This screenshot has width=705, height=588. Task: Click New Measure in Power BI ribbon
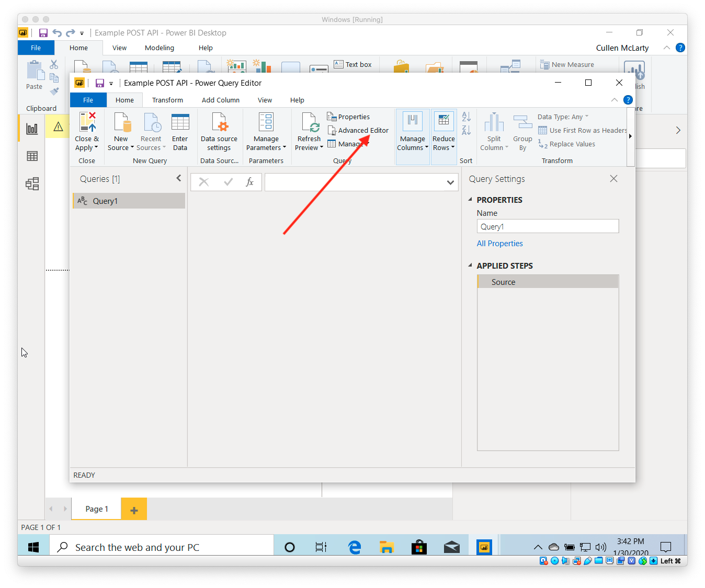tap(567, 64)
